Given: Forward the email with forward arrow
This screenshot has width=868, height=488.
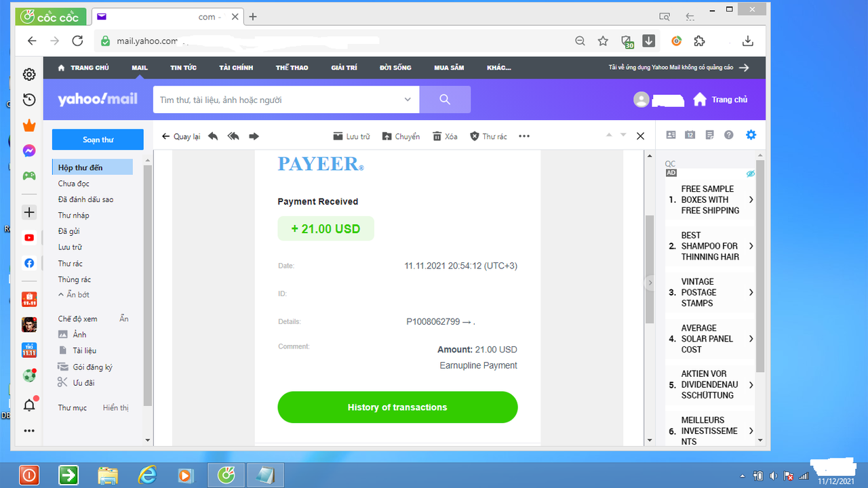Looking at the screenshot, I should [254, 136].
